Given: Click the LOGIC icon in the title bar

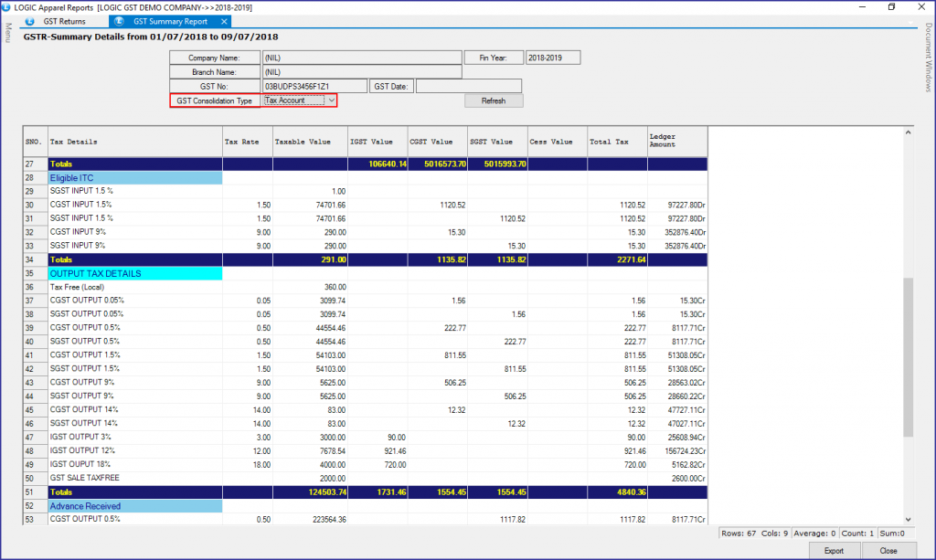Looking at the screenshot, I should pos(7,6).
